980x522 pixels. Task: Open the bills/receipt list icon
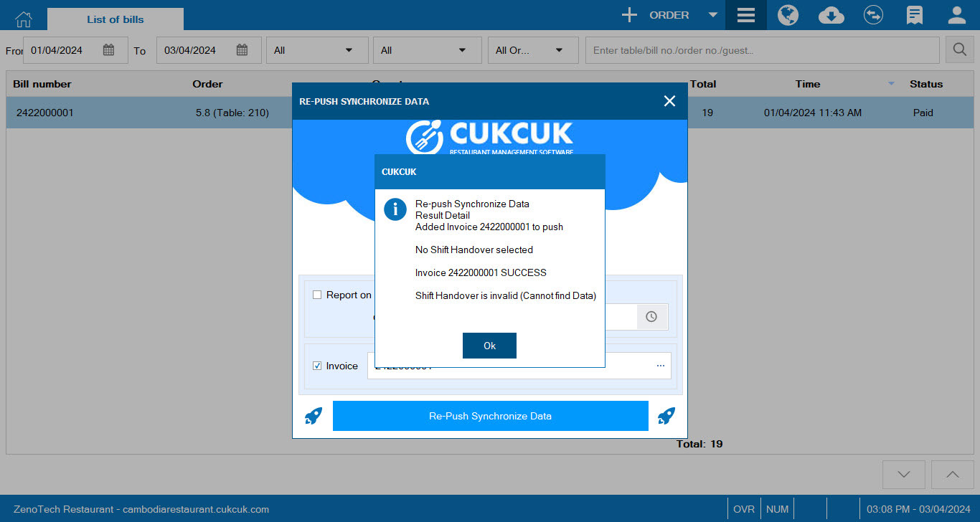point(914,14)
